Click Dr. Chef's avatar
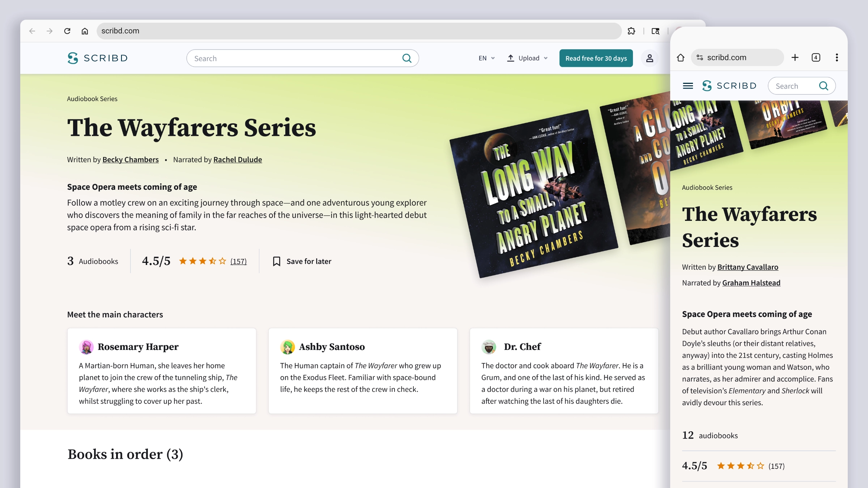The height and width of the screenshot is (488, 868). click(x=489, y=347)
